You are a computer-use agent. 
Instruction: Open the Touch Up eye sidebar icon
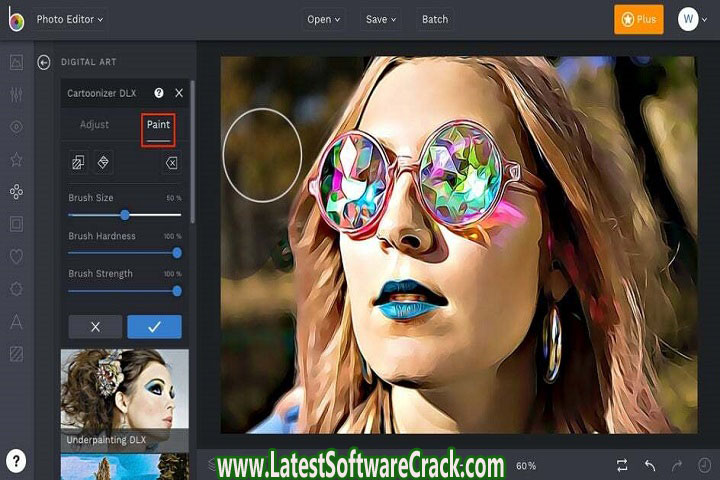click(x=16, y=127)
